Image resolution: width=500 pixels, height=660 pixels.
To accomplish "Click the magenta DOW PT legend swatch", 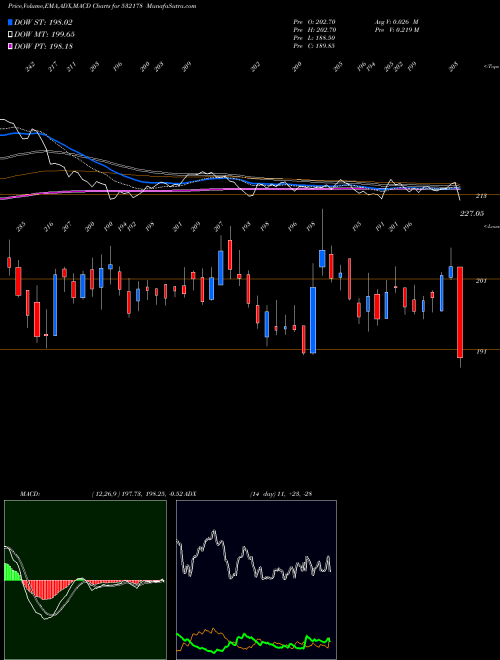I will tap(11, 46).
